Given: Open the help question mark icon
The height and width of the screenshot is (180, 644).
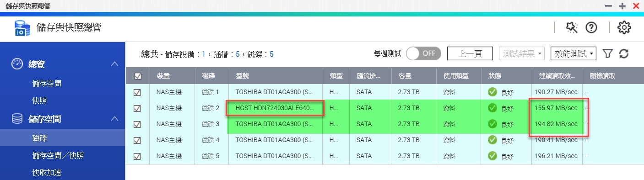Looking at the screenshot, I should 592,28.
